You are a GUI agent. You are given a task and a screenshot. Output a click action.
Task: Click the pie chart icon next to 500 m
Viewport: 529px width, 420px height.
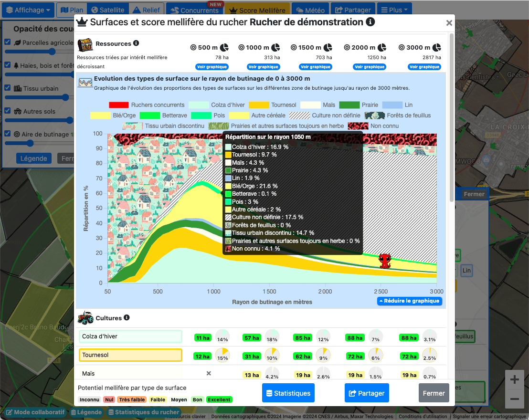tap(224, 47)
